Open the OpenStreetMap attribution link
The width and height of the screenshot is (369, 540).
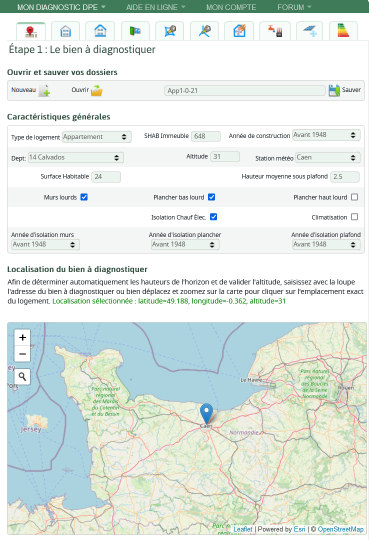pos(340,529)
